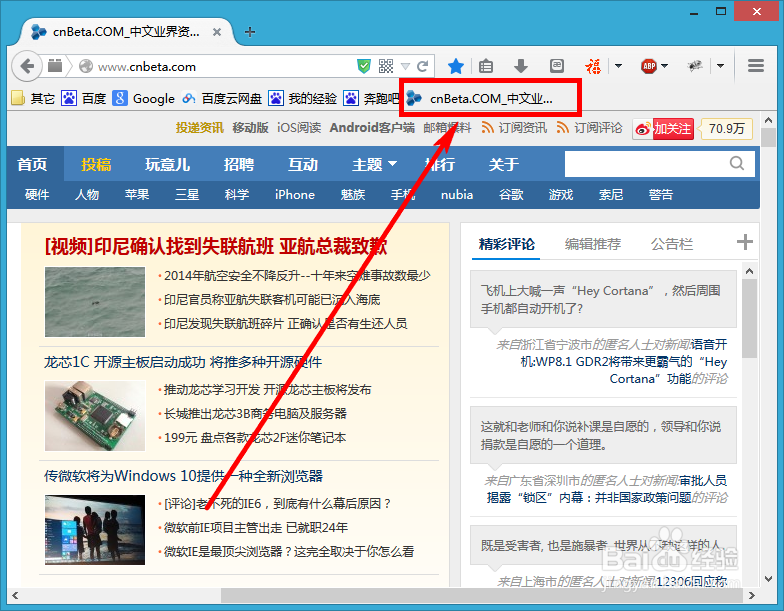Open the 奔跑吧 bookmark

(371, 98)
